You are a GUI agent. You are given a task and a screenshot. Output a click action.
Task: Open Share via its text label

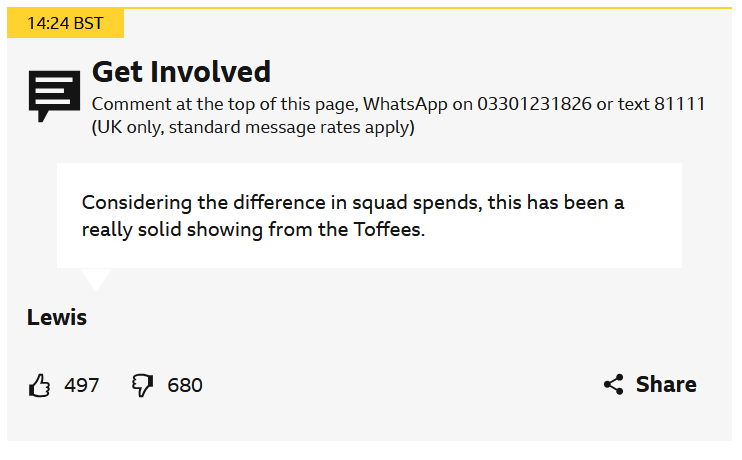(x=666, y=384)
